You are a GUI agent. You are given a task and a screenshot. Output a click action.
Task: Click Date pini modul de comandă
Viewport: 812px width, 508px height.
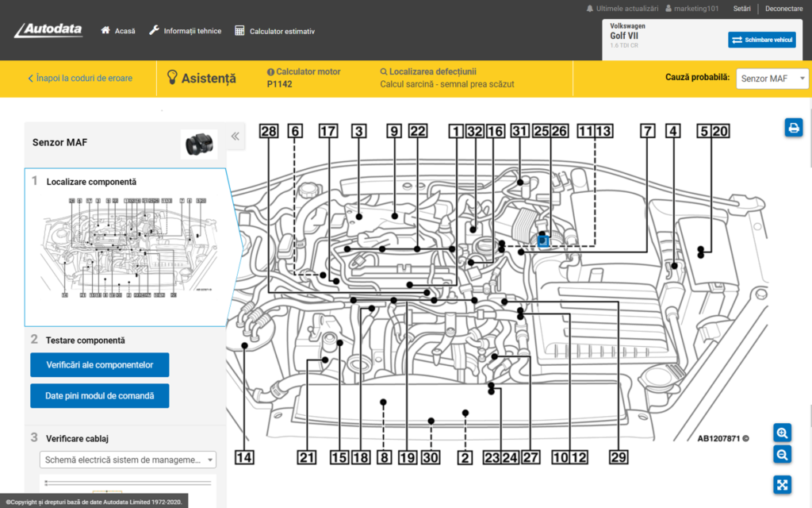[99, 395]
